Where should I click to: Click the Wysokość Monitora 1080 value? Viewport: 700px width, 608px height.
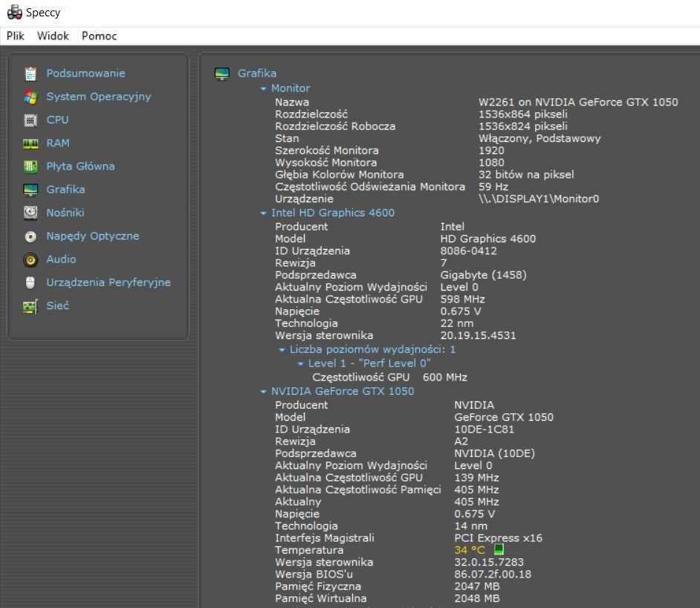(x=491, y=163)
